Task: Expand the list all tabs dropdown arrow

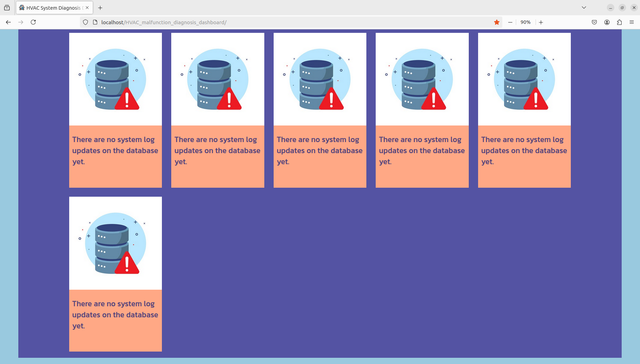Action: click(584, 8)
